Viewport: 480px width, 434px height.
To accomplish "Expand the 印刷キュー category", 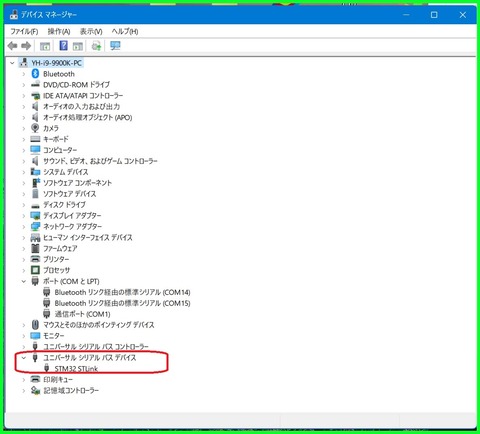I will tap(24, 380).
